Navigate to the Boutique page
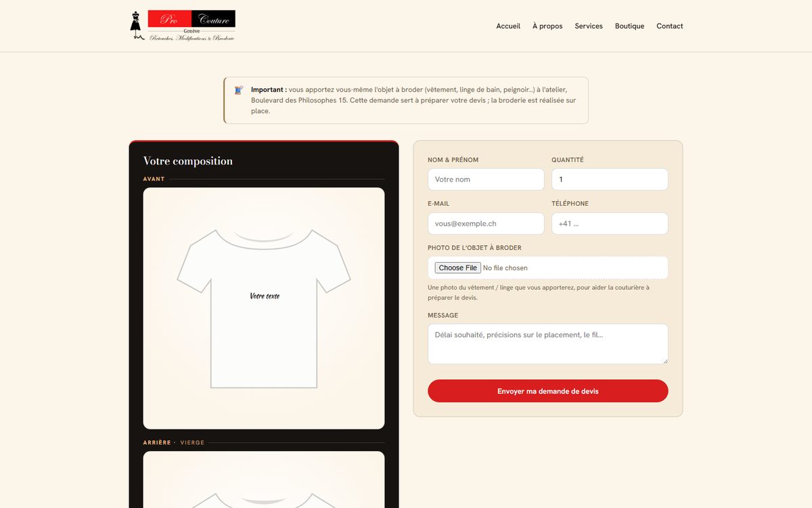The image size is (812, 508). 629,26
